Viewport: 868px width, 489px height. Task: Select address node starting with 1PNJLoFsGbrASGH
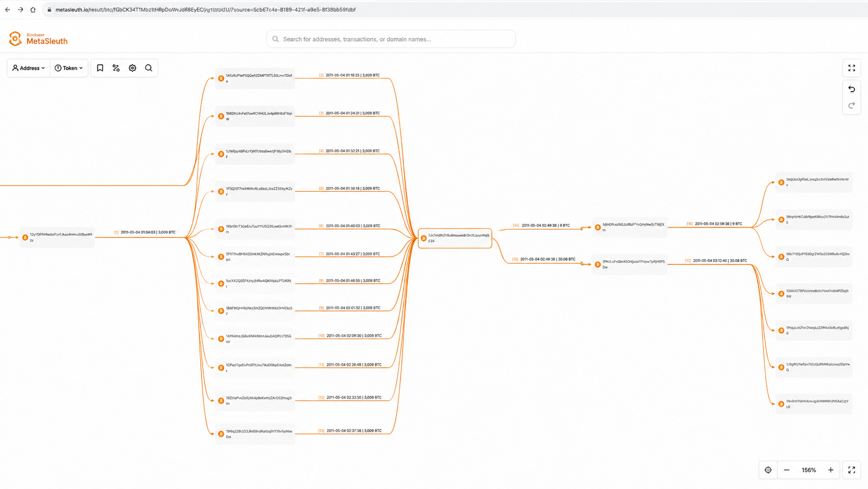pos(630,264)
